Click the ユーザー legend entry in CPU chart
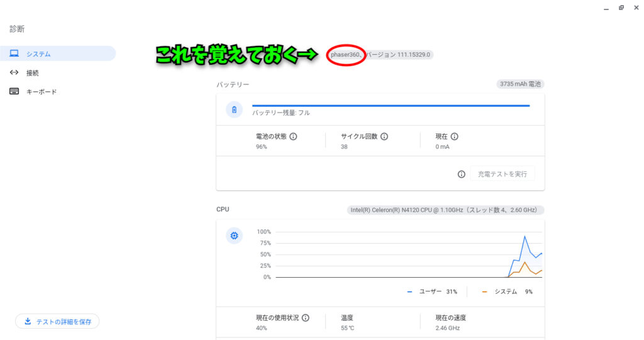Screen dimensions: 644x340 (x=433, y=292)
